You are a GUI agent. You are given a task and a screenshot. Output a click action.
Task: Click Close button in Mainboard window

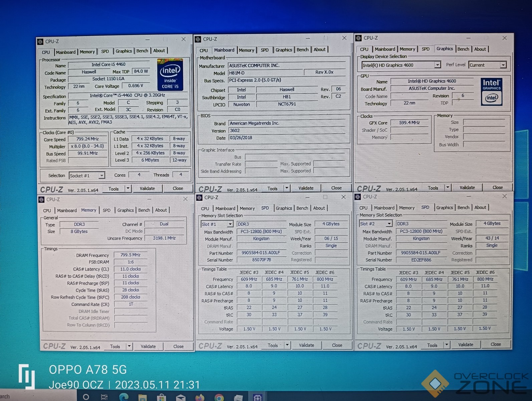(336, 188)
